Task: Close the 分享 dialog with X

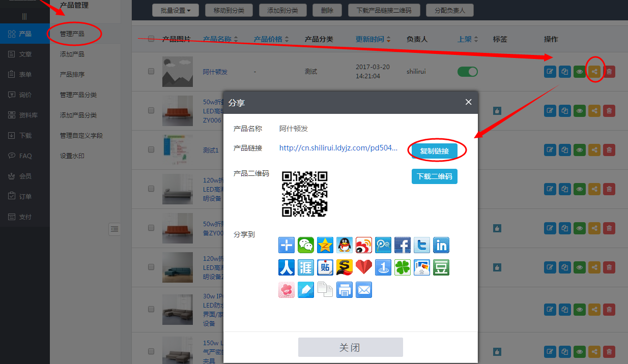Action: (469, 102)
